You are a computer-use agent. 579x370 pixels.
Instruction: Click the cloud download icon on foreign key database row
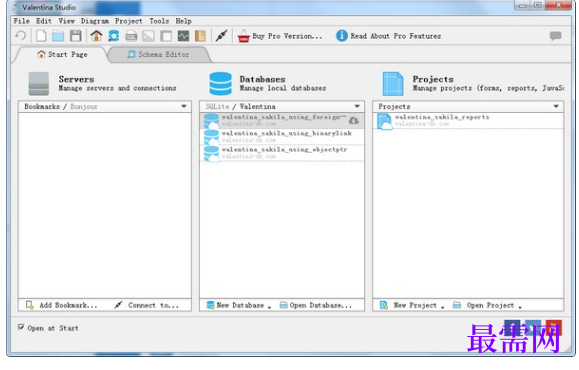pyautogui.click(x=354, y=120)
